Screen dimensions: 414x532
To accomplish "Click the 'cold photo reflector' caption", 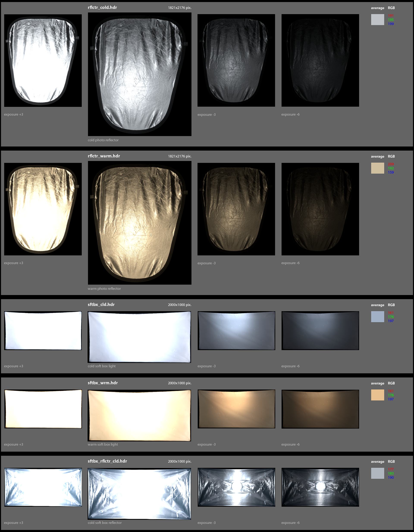I will pyautogui.click(x=103, y=140).
